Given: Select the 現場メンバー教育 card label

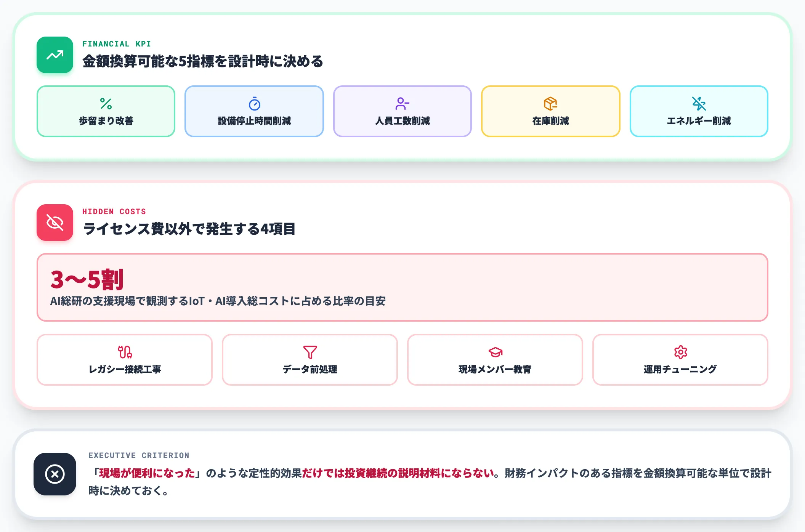Looking at the screenshot, I should tap(495, 369).
